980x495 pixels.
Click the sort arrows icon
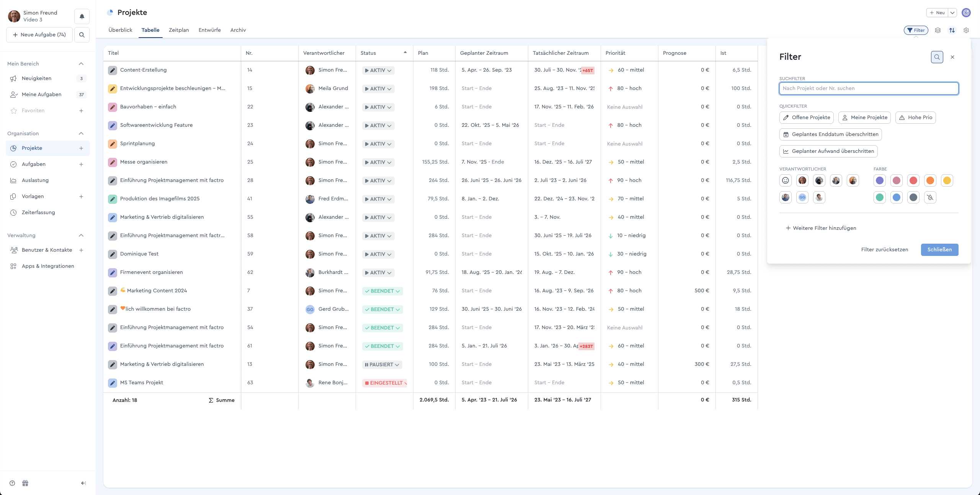pyautogui.click(x=952, y=30)
